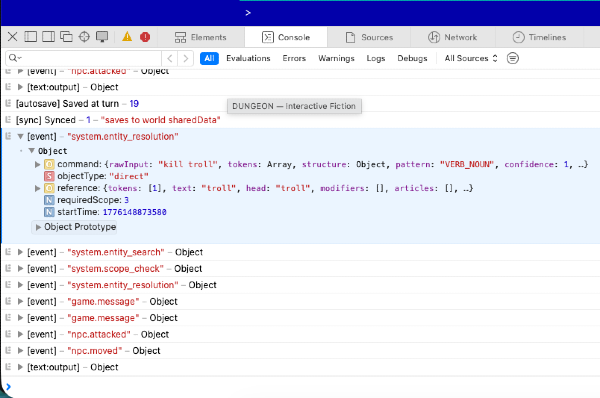Dock inspector to left side icon
The image size is (600, 398).
click(x=31, y=37)
